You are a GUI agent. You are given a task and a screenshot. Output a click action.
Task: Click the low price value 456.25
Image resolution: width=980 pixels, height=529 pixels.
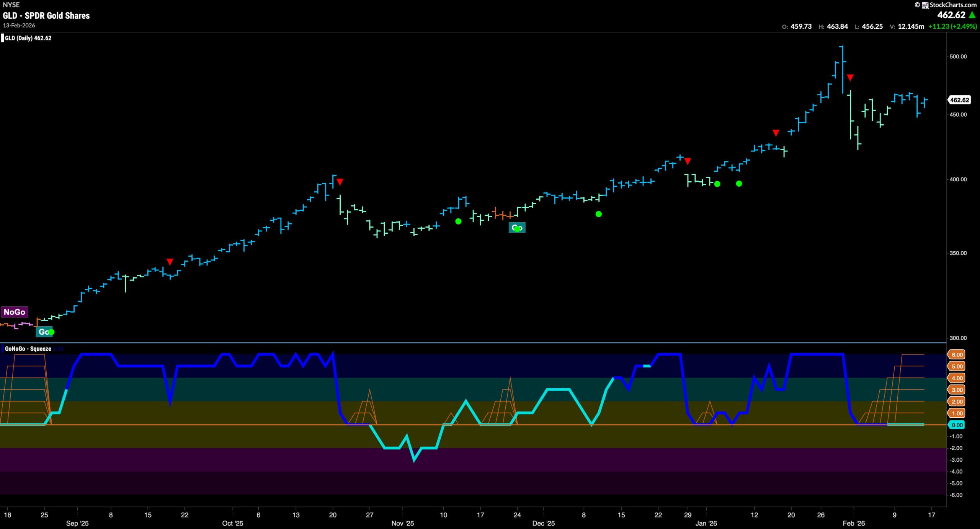pyautogui.click(x=872, y=26)
